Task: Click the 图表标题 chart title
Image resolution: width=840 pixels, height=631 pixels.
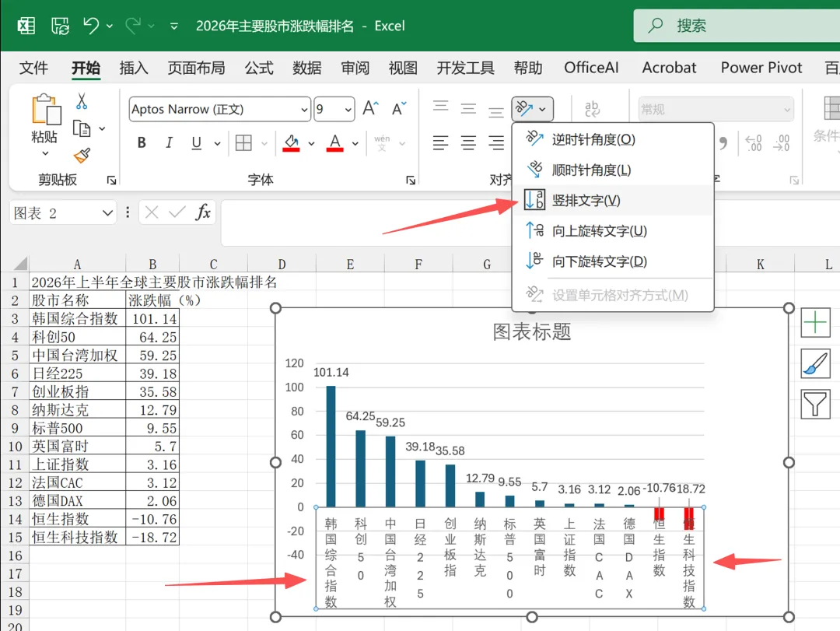Action: pos(531,332)
